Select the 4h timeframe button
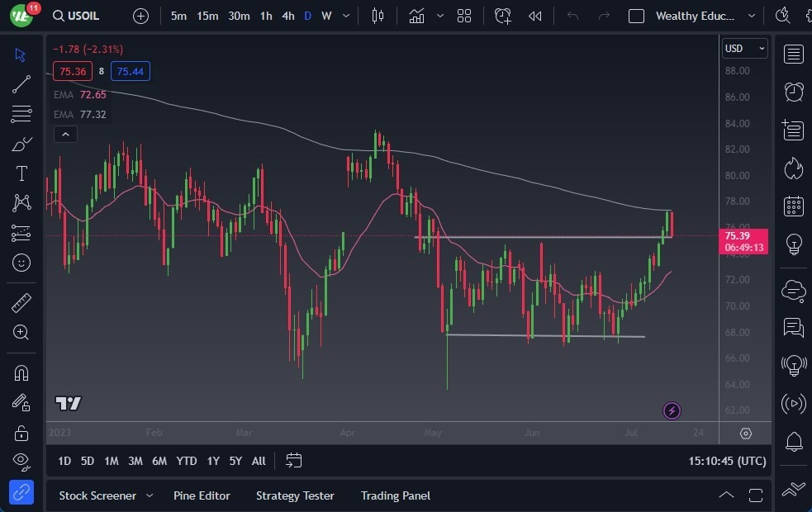 (x=287, y=16)
